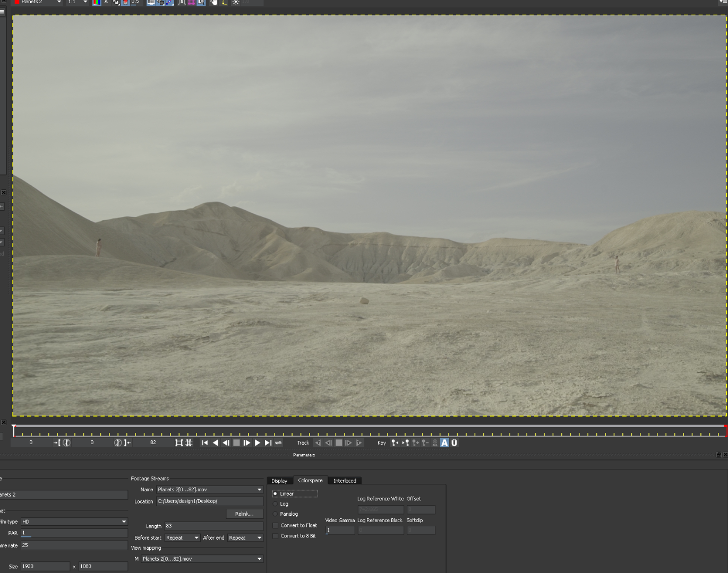Jump to first frame of clip
Image resolution: width=728 pixels, height=573 pixels.
pyautogui.click(x=205, y=443)
